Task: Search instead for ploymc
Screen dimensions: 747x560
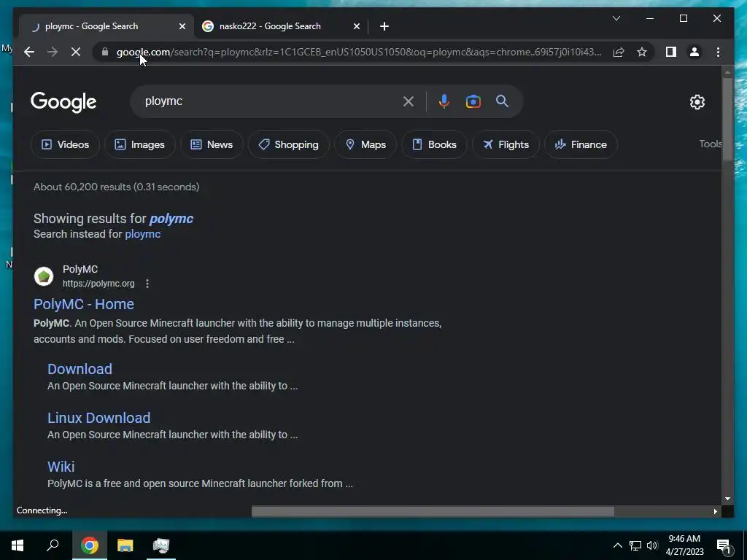Action: click(x=142, y=234)
